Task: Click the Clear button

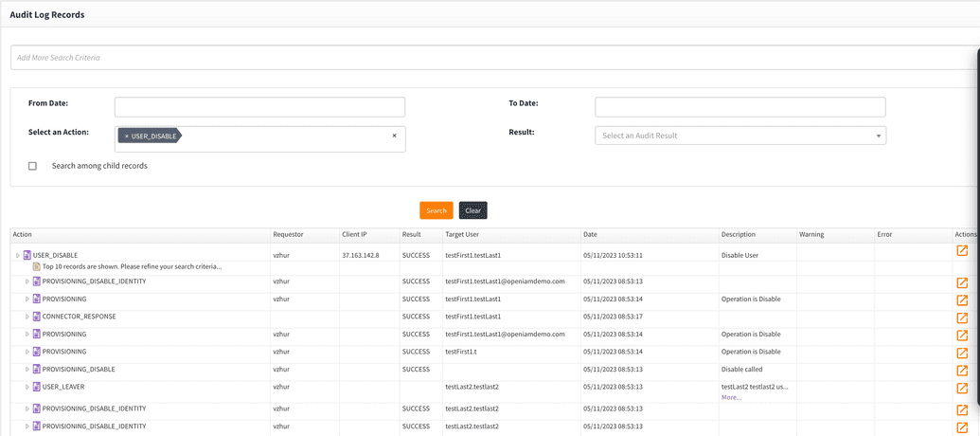Action: (x=472, y=210)
